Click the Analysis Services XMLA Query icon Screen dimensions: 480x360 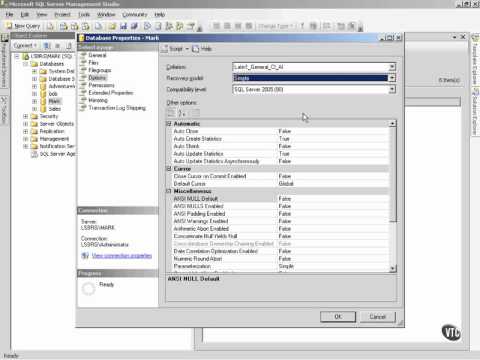coord(86,26)
